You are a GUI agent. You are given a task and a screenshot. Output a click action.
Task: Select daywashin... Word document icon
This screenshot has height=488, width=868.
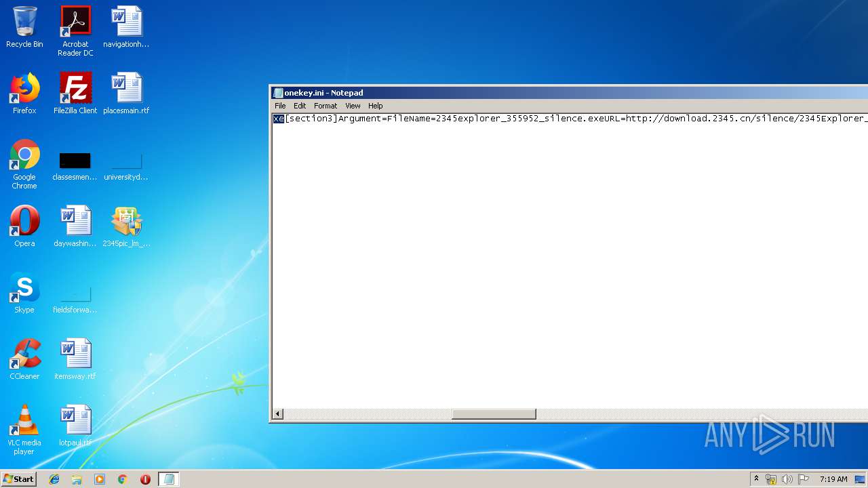coord(75,226)
